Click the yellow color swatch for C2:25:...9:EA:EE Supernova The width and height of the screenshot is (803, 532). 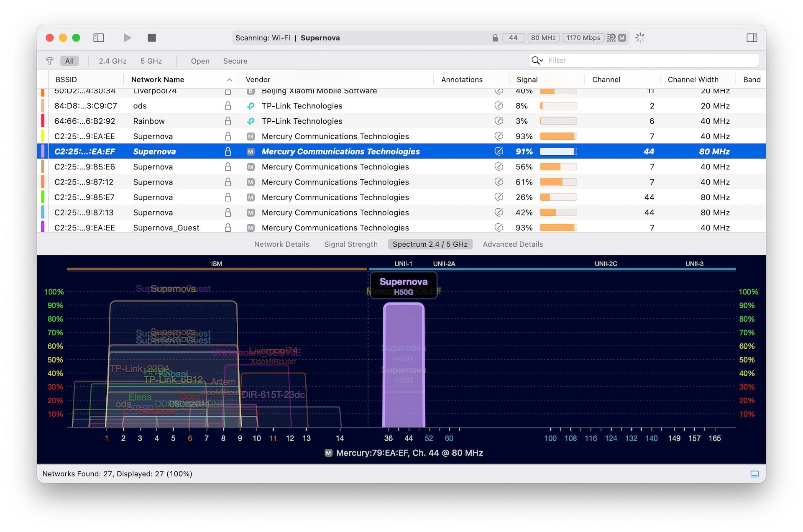tap(43, 136)
